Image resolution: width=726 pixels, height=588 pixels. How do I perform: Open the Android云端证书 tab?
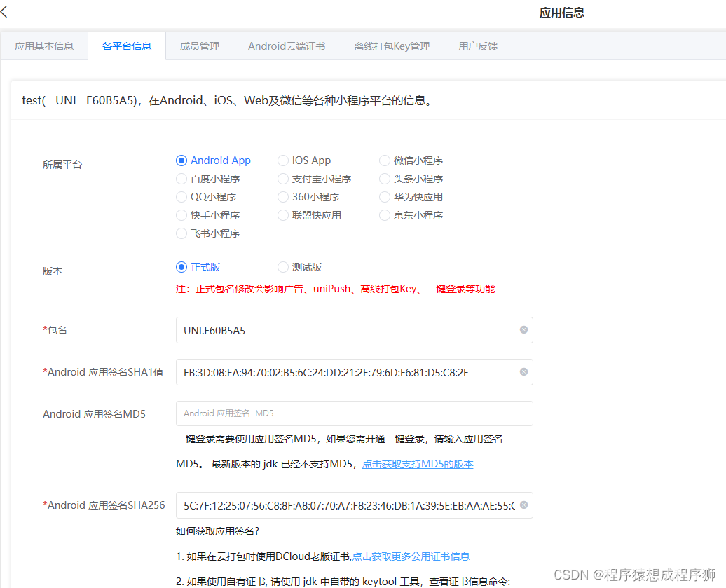286,46
